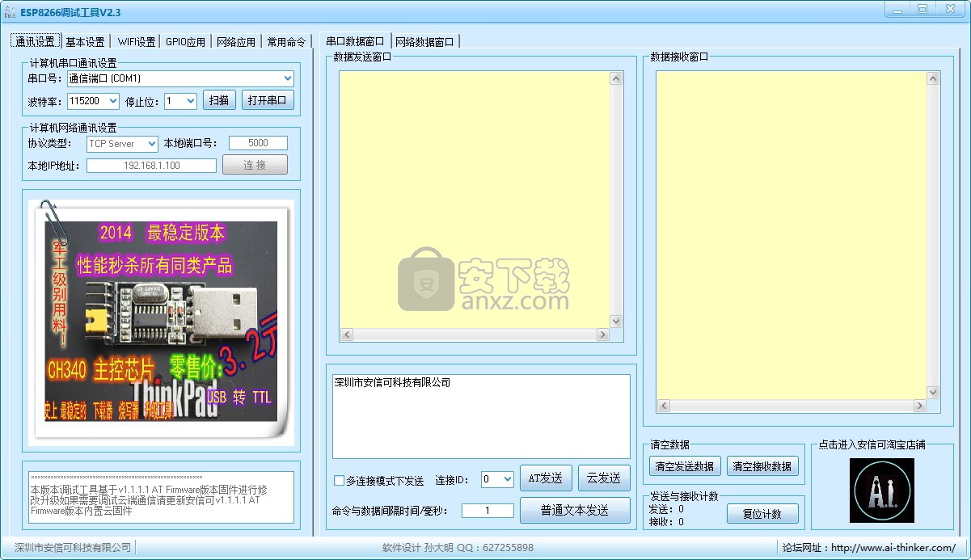This screenshot has height=560, width=971.
Task: Click the firmware version notes text box
Action: pyautogui.click(x=162, y=498)
